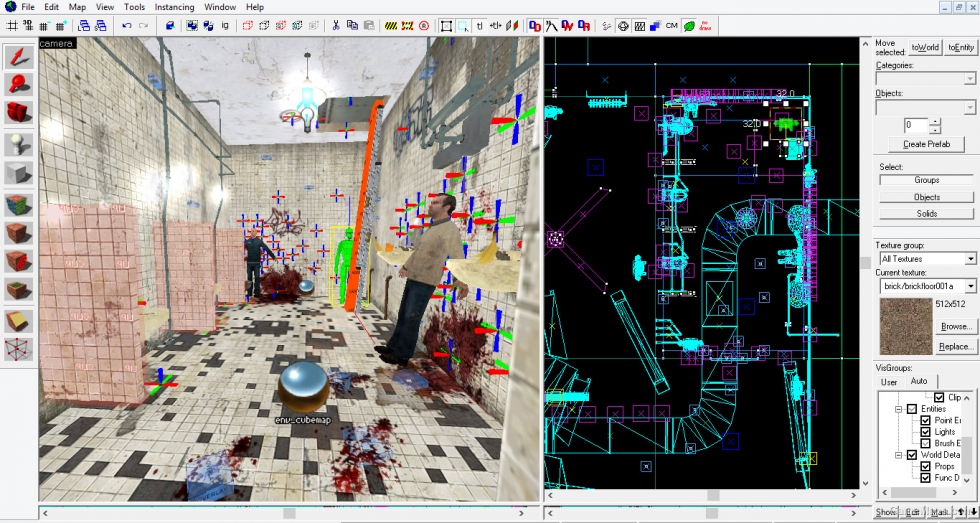Click the brickfloor001a texture preview thumbnail

click(x=906, y=326)
